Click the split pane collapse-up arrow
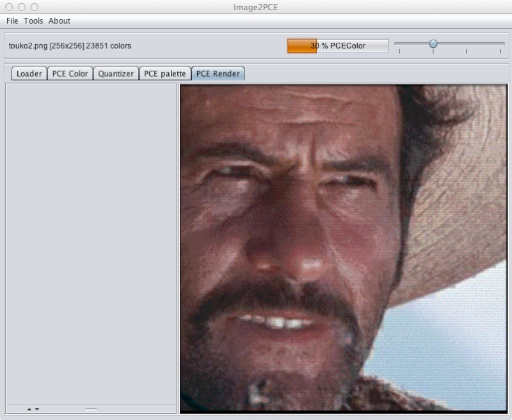 pyautogui.click(x=29, y=409)
